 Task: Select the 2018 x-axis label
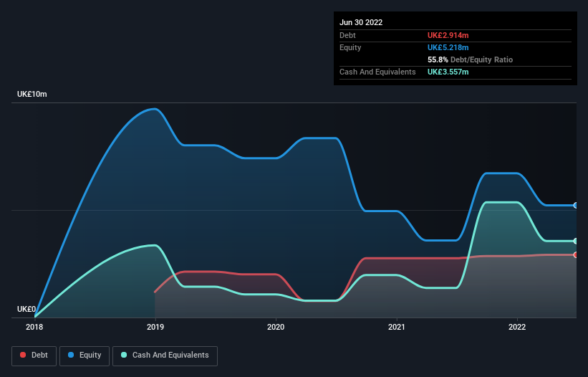click(x=34, y=327)
